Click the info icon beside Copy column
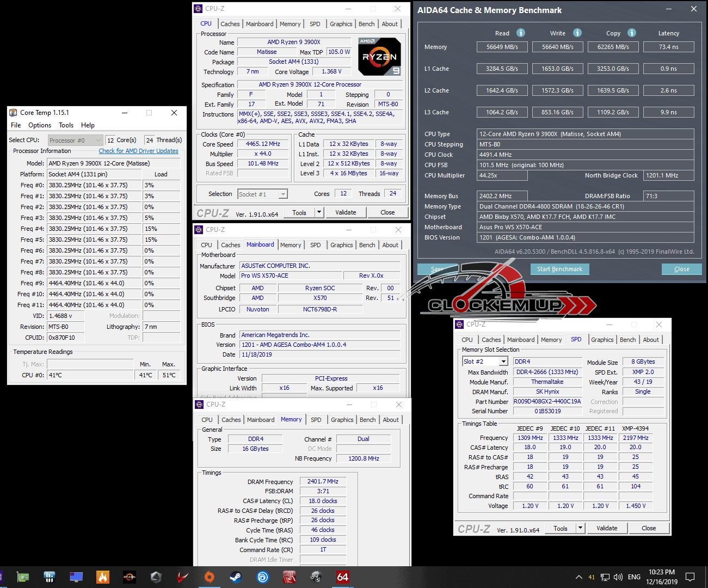 click(x=632, y=33)
